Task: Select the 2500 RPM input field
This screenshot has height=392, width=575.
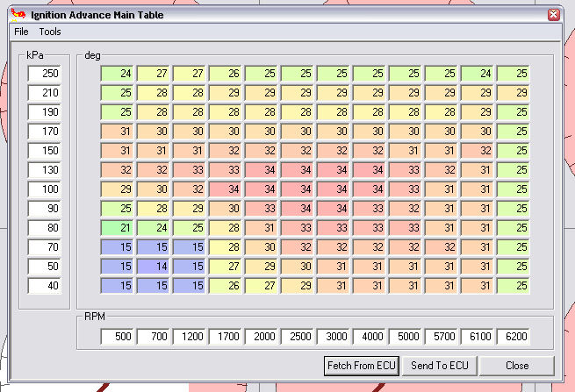Action: click(x=297, y=337)
